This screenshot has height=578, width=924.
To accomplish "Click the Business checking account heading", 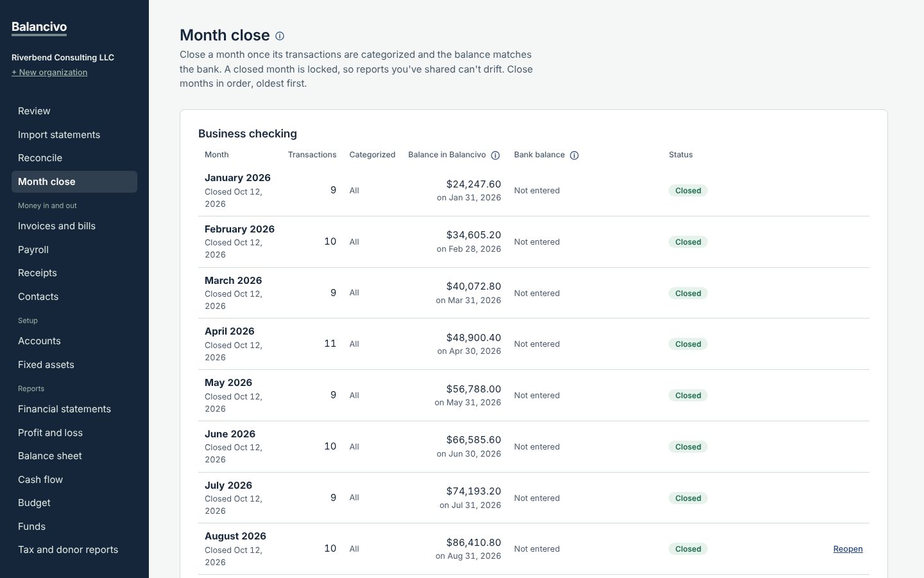I will tap(248, 134).
